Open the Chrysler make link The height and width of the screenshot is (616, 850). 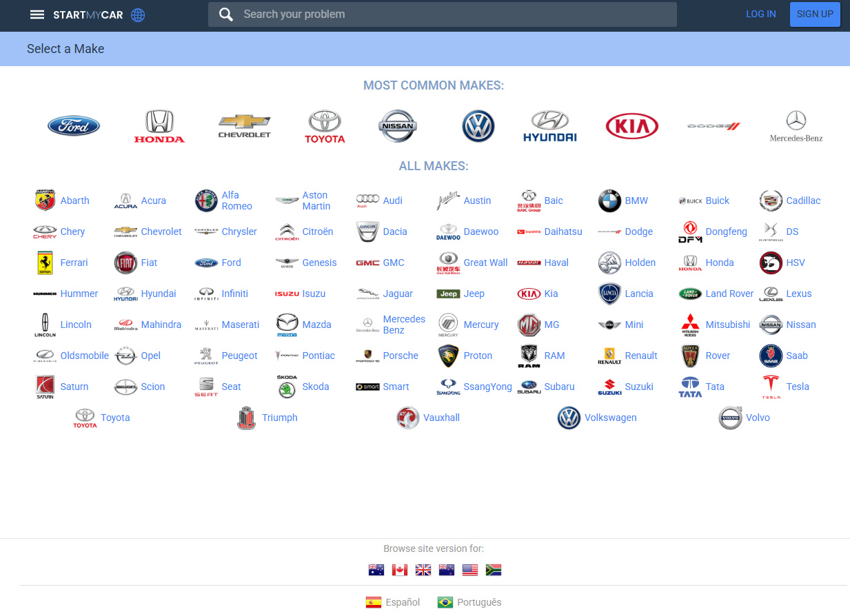239,232
